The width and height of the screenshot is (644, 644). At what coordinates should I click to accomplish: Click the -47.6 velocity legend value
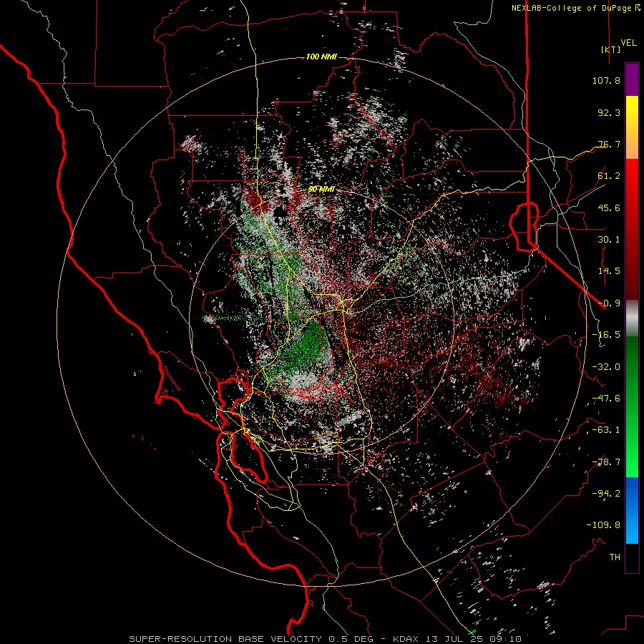[x=606, y=399]
